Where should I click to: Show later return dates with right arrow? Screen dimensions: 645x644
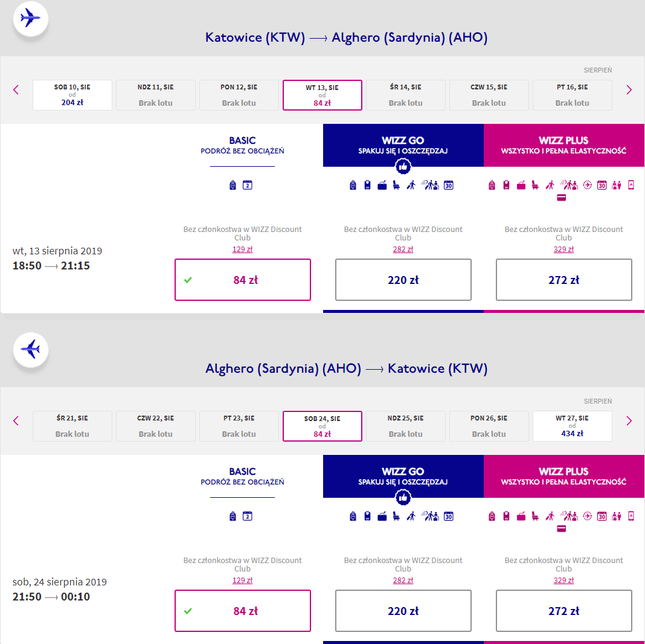point(629,421)
